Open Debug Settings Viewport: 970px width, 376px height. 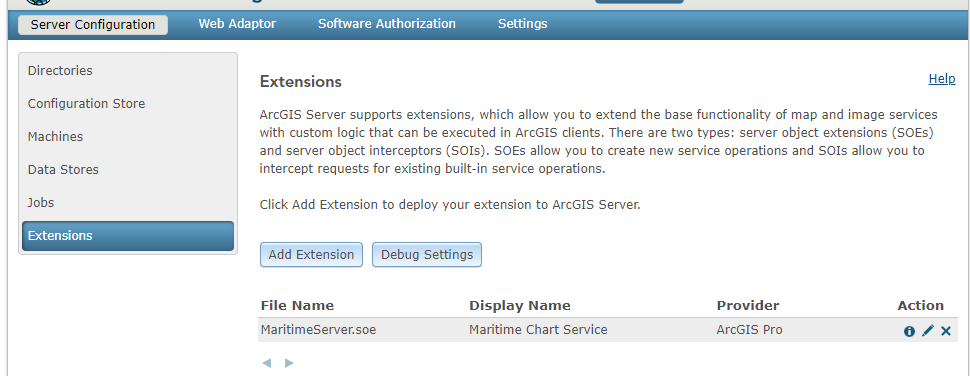pos(427,255)
